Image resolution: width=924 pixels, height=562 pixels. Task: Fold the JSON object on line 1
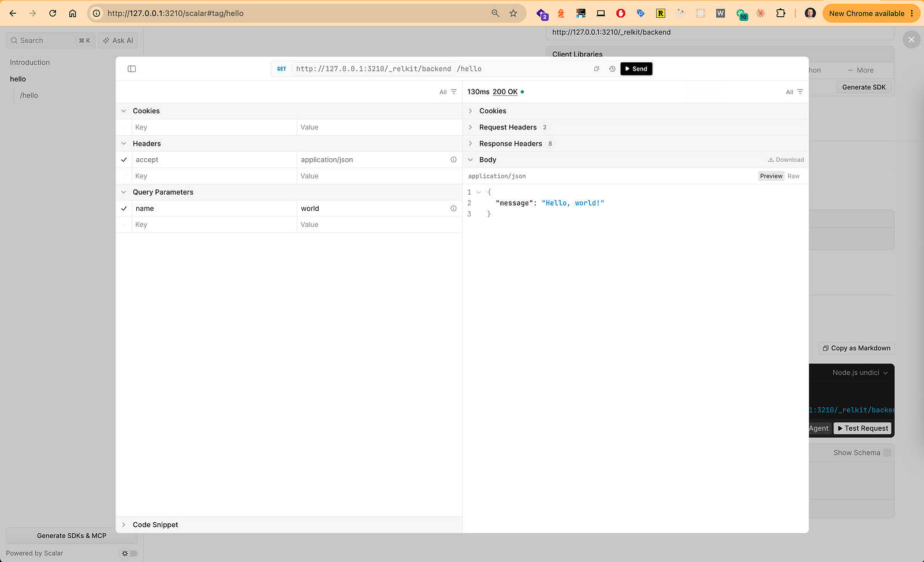[x=478, y=192]
